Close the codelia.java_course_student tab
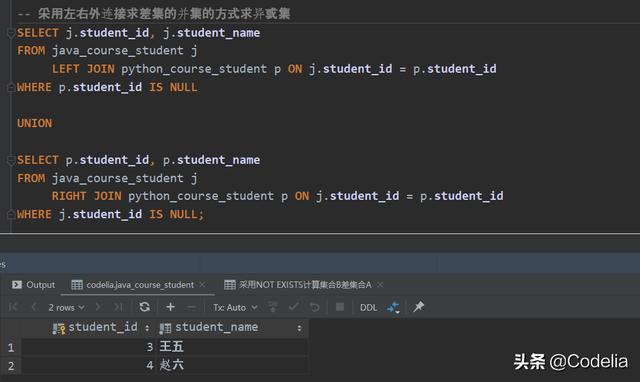Screen dimensions: 640x382 [x=202, y=285]
